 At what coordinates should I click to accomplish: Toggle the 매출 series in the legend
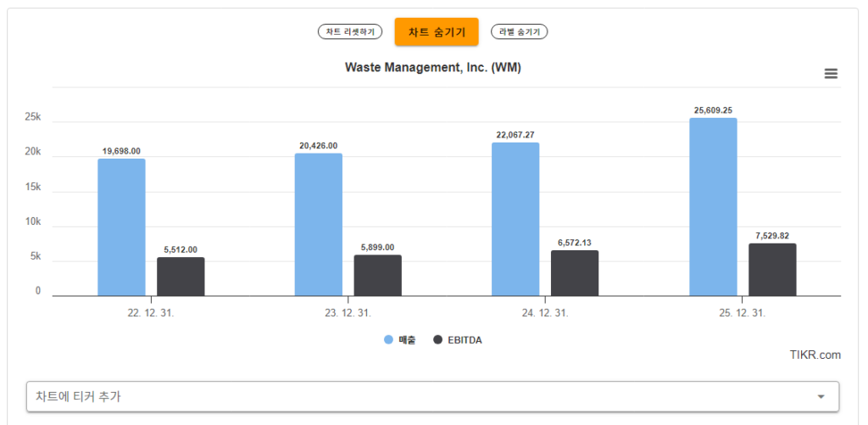click(x=400, y=340)
